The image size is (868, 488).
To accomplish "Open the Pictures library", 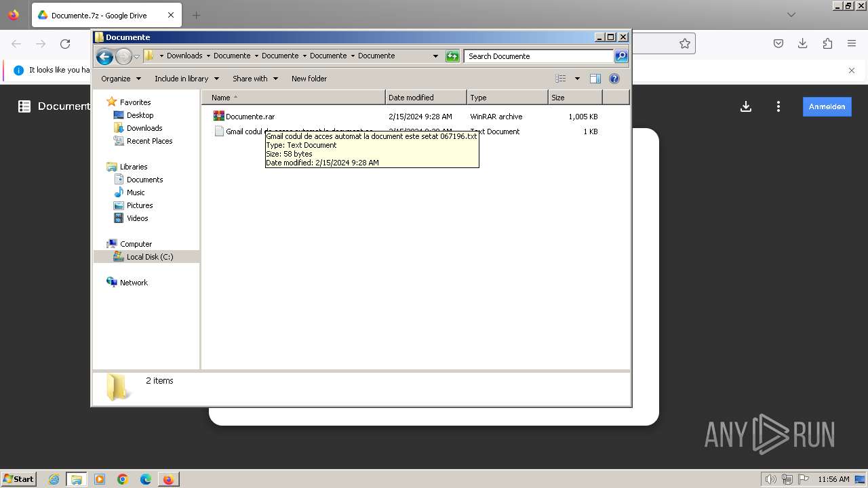I will pos(140,205).
